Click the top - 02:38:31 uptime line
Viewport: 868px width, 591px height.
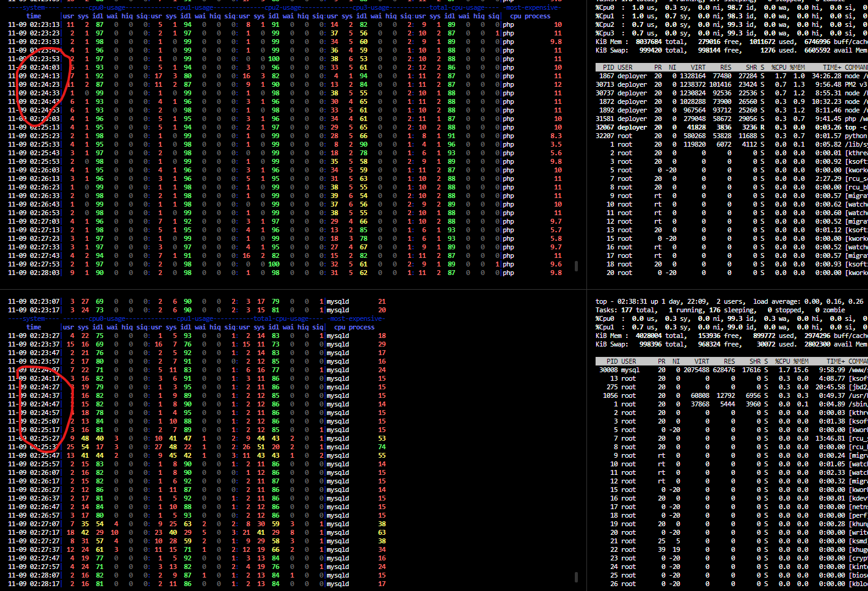pyautogui.click(x=730, y=301)
